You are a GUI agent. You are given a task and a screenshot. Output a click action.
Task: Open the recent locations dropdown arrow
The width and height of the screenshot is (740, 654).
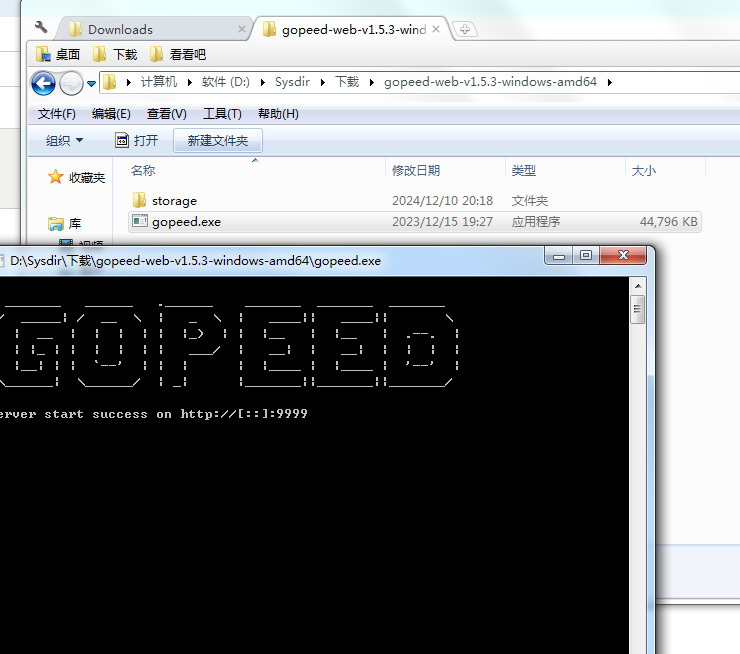92,84
